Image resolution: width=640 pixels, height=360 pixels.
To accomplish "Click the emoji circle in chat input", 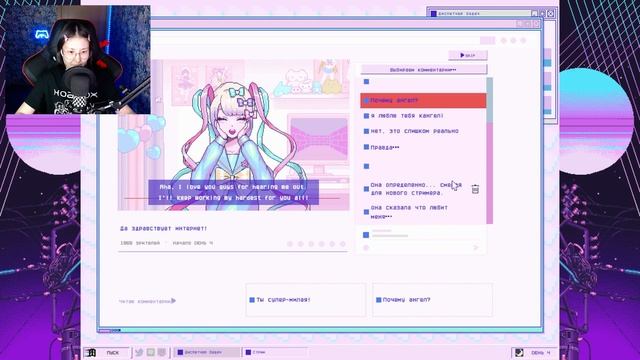I will point(366,247).
